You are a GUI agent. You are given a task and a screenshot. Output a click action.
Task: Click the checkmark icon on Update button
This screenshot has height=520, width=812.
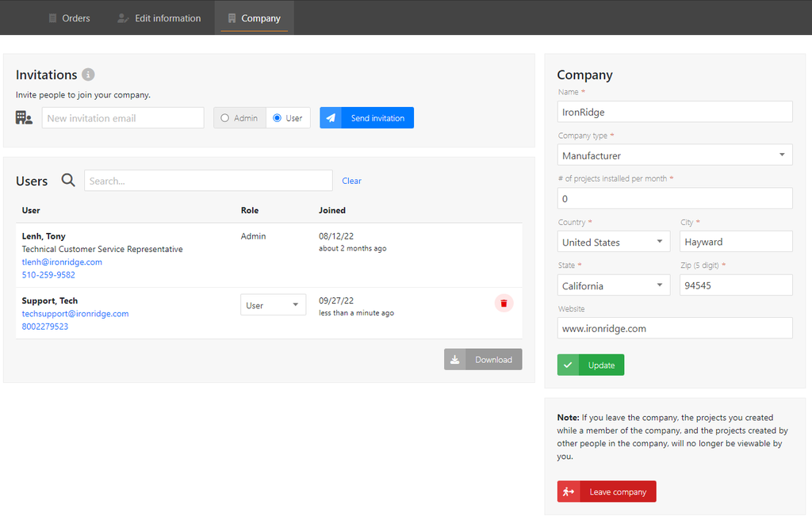569,365
